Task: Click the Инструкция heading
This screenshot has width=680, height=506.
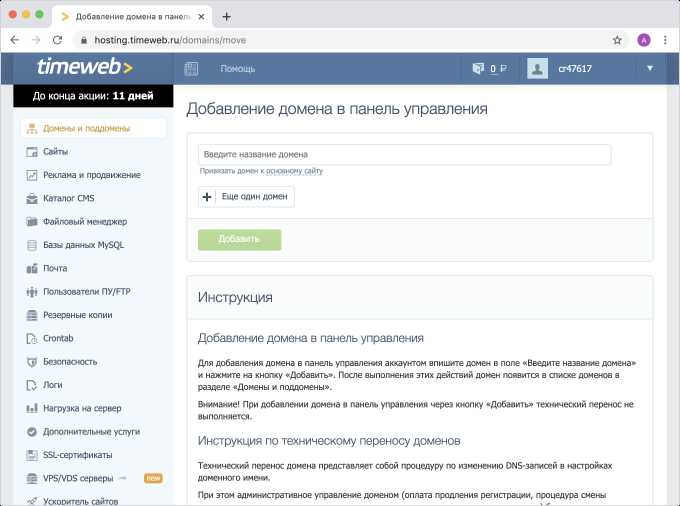Action: coord(235,297)
